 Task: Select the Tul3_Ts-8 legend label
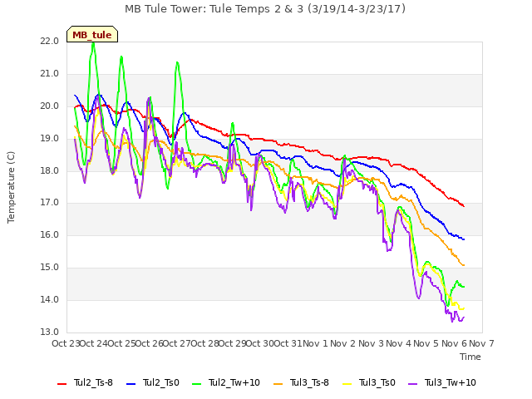309,382
